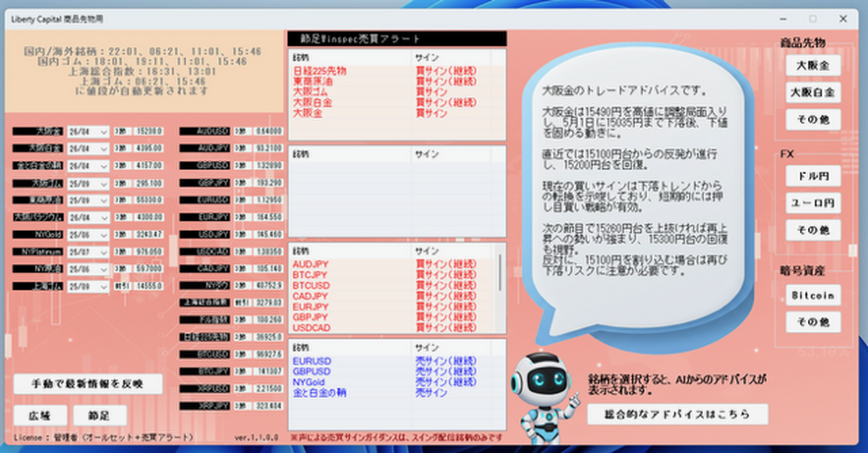Expand the 金と白金の鞘 contract month dropdown
The height and width of the screenshot is (453, 868).
pyautogui.click(x=88, y=166)
